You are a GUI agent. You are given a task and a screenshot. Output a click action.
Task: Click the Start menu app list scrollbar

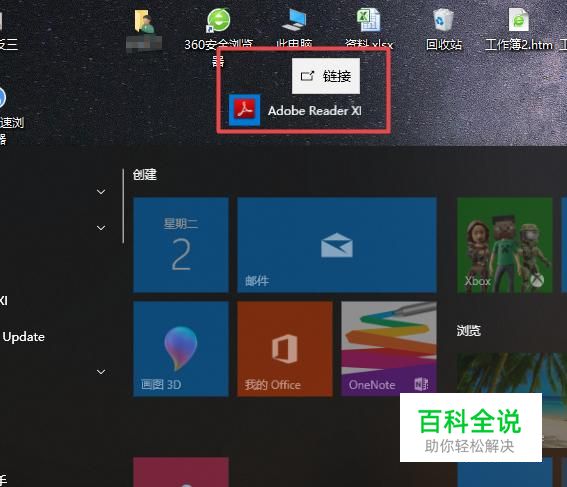pyautogui.click(x=123, y=206)
